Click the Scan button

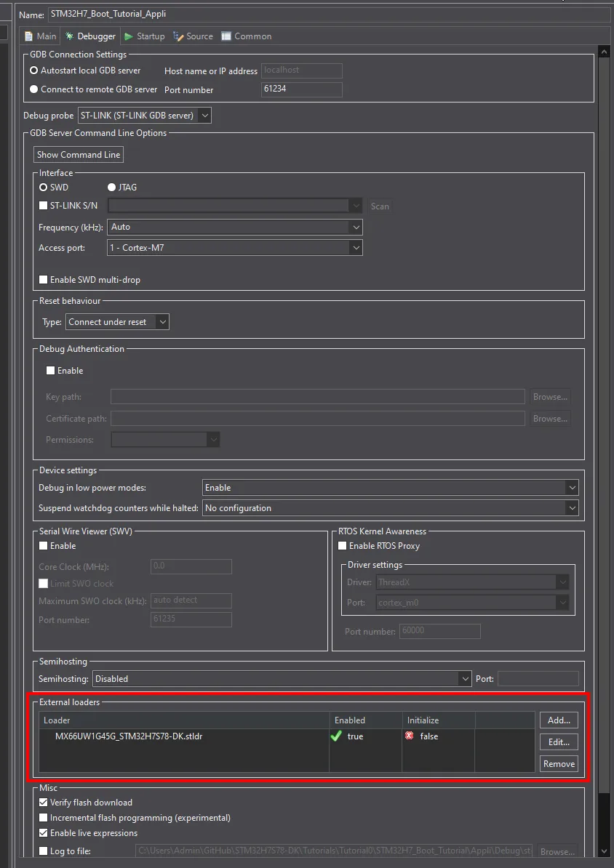[x=380, y=206]
